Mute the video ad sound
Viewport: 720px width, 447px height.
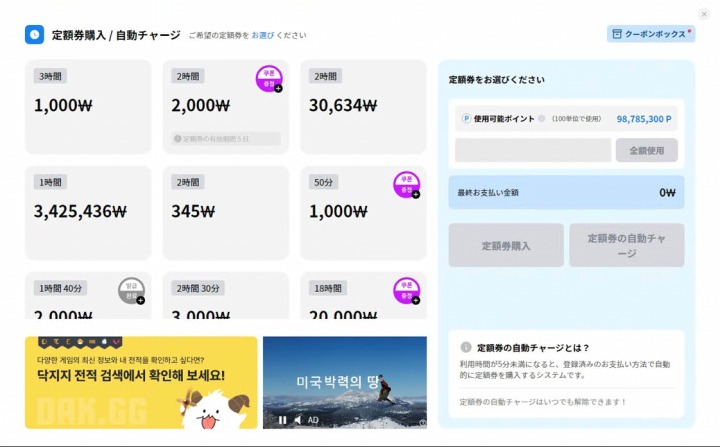pyautogui.click(x=298, y=419)
